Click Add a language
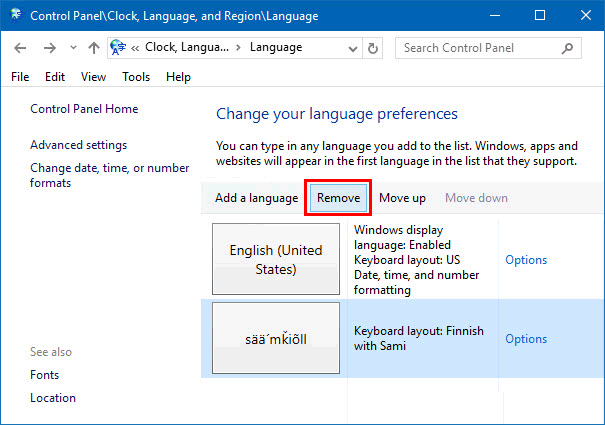The width and height of the screenshot is (605, 425). (x=256, y=198)
